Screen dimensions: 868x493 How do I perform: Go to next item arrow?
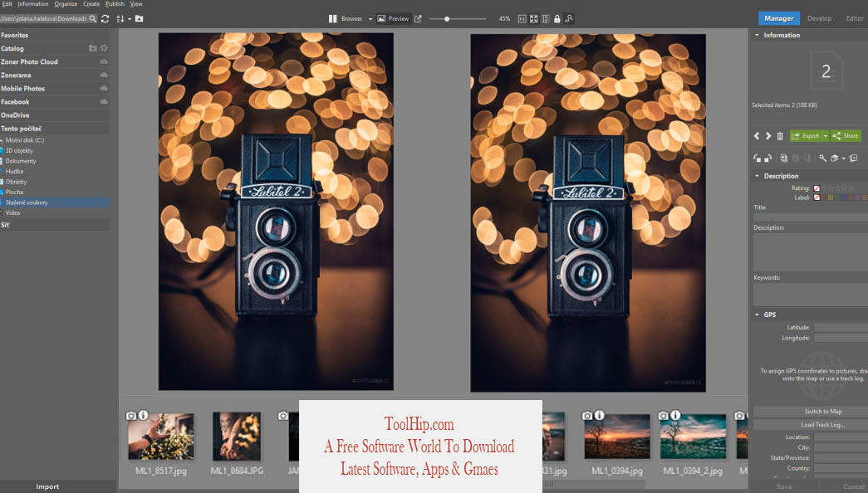click(x=768, y=135)
